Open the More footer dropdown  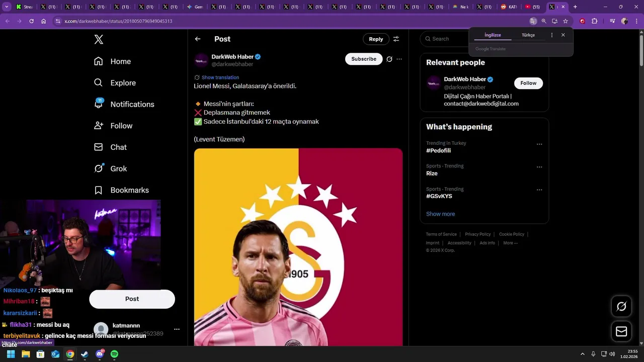pos(510,243)
